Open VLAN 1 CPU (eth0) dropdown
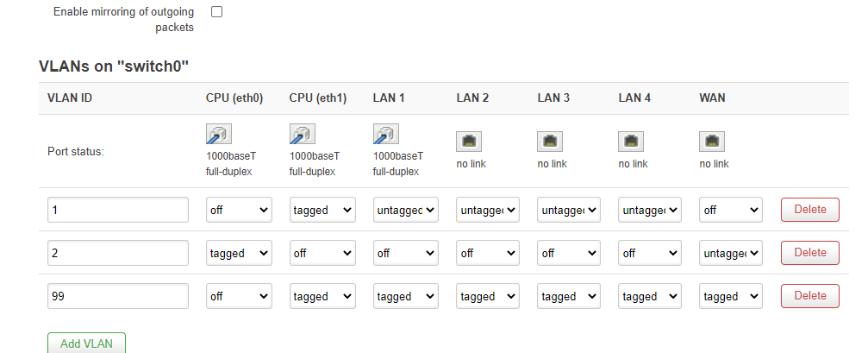Viewport: 868px width, 353px height. (x=239, y=210)
